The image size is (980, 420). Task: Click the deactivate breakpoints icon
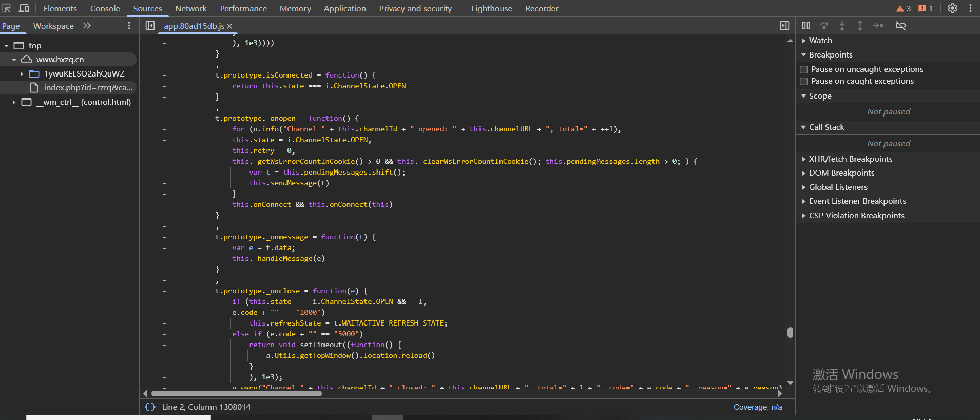tap(900, 26)
